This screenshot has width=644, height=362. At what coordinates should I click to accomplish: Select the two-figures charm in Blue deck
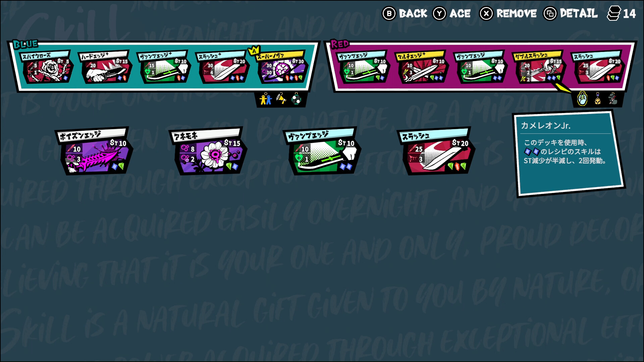(266, 99)
